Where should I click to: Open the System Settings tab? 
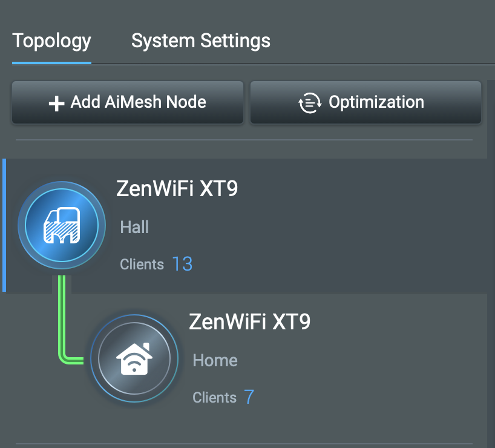click(201, 41)
